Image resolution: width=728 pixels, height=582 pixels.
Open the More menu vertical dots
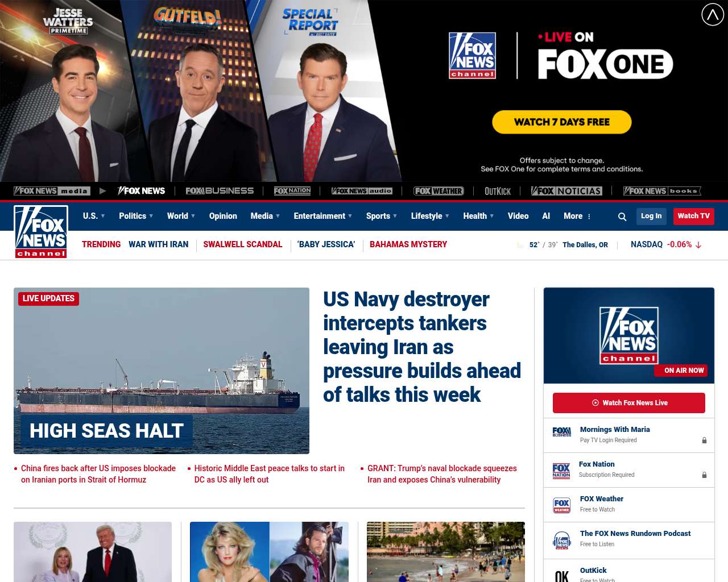pos(589,217)
